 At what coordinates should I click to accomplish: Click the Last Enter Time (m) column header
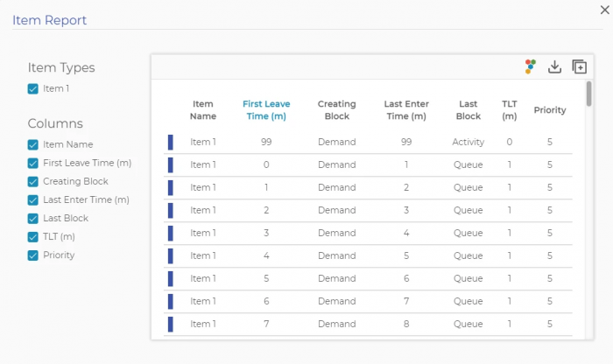406,110
